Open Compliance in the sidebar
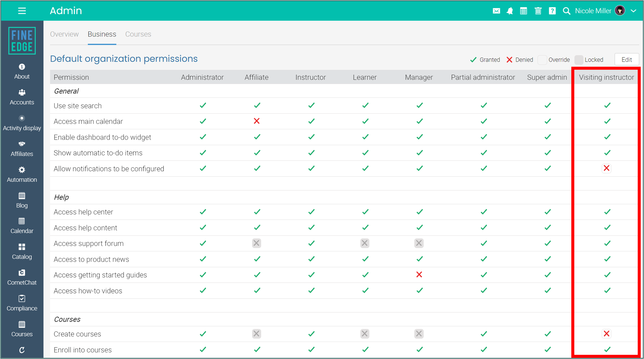The width and height of the screenshot is (644, 359). pyautogui.click(x=22, y=303)
